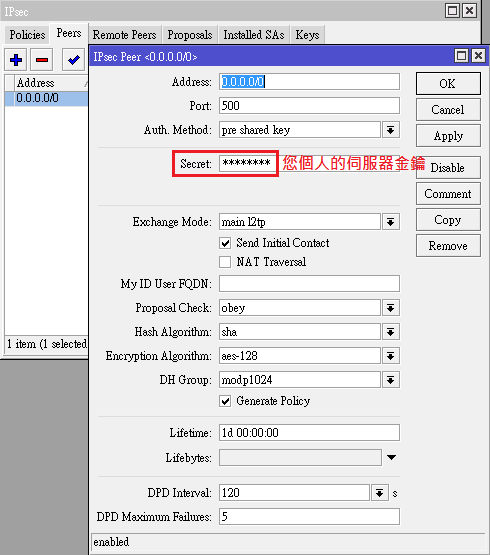Click the My ID User FQDN field
Screen dimensions: 490x555
(309, 284)
